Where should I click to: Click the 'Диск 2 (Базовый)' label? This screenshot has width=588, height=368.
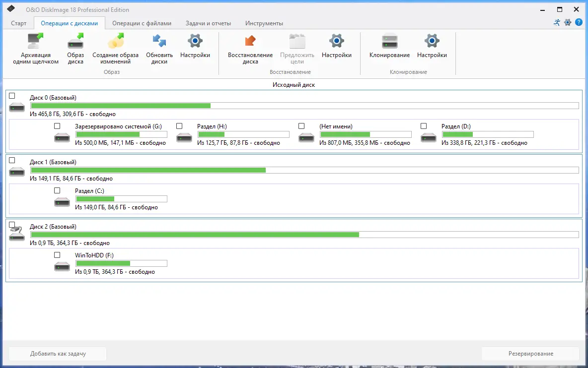pyautogui.click(x=53, y=227)
